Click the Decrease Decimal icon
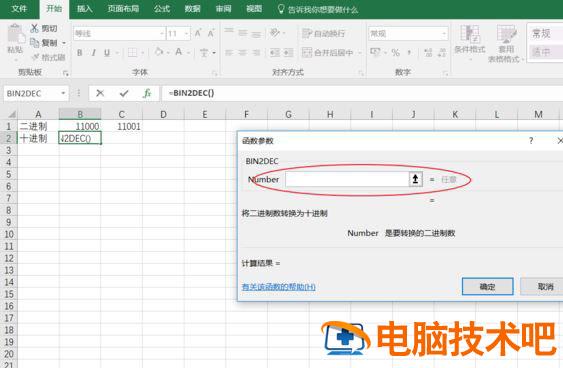Viewport: 563px width, 368px height. 442,52
